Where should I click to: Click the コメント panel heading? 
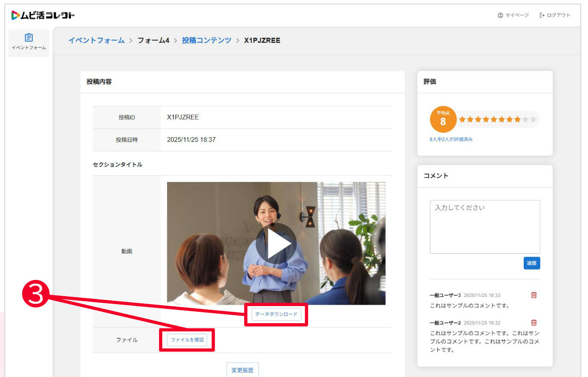pyautogui.click(x=436, y=176)
